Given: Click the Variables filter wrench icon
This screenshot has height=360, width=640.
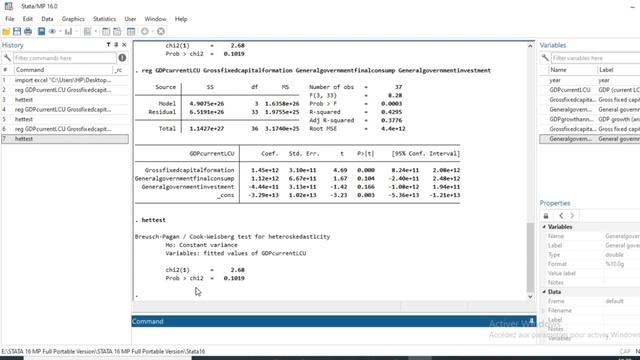Looking at the screenshot, I should pyautogui.click(x=545, y=58).
